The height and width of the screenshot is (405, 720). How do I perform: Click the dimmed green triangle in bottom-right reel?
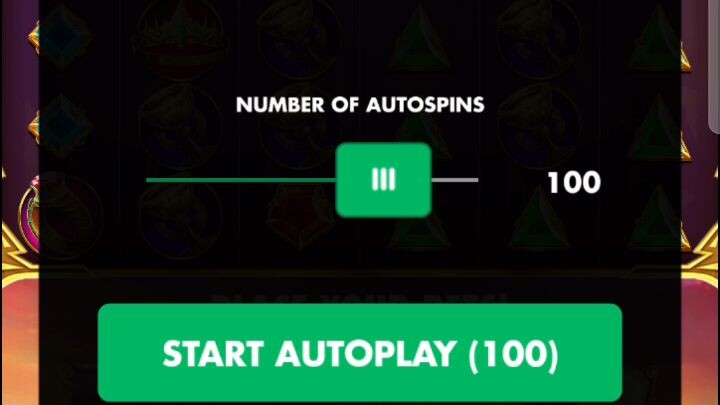(657, 216)
